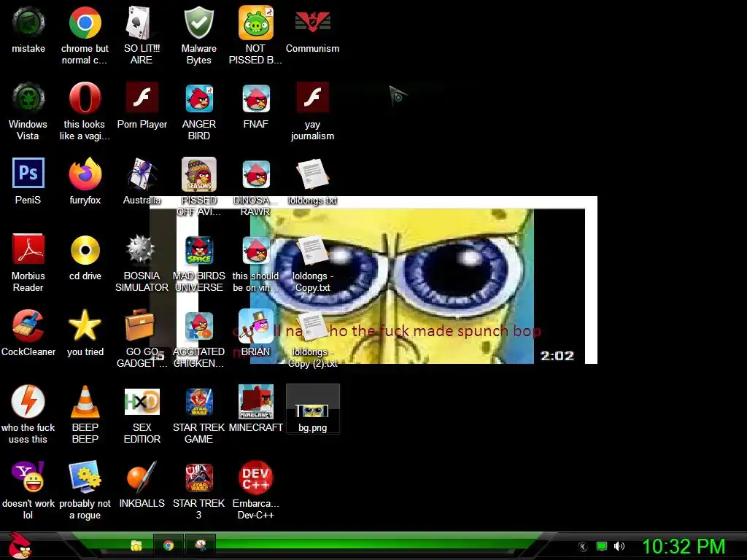This screenshot has width=747, height=560.
Task: Click the 10:32 PM taskbar clock
Action: 684,547
